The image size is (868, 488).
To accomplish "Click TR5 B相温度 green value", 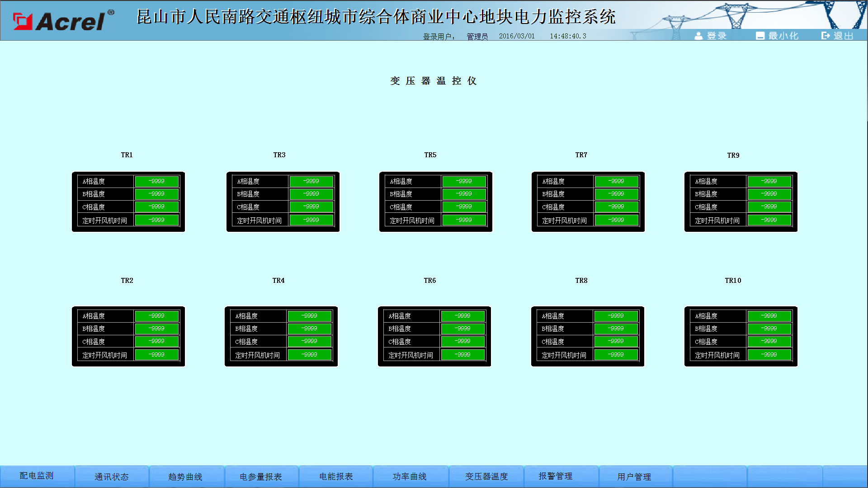I will pyautogui.click(x=464, y=194).
